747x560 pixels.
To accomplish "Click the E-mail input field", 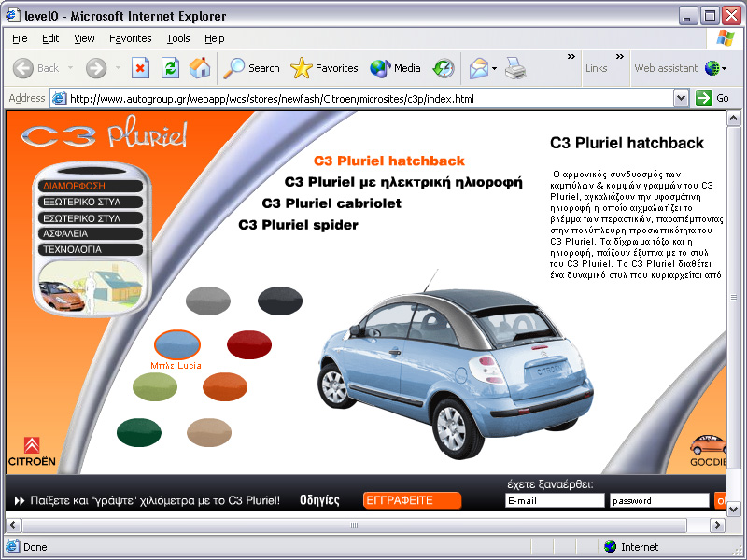I will click(x=555, y=500).
